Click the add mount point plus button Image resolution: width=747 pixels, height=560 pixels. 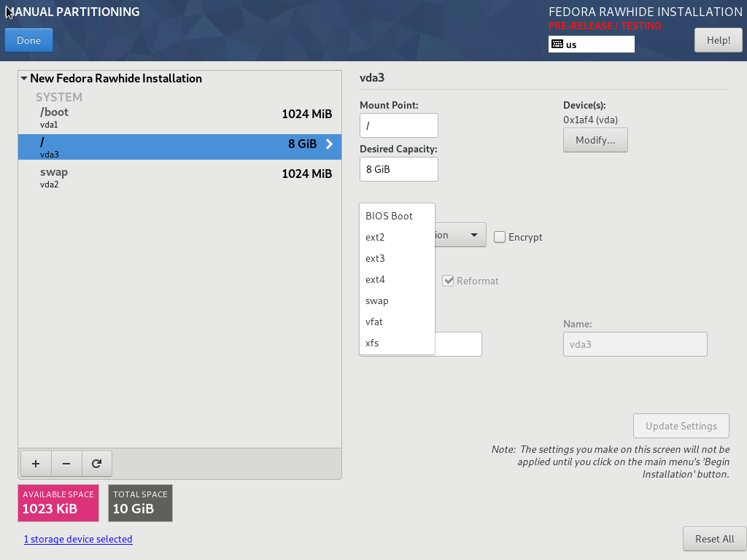[36, 463]
